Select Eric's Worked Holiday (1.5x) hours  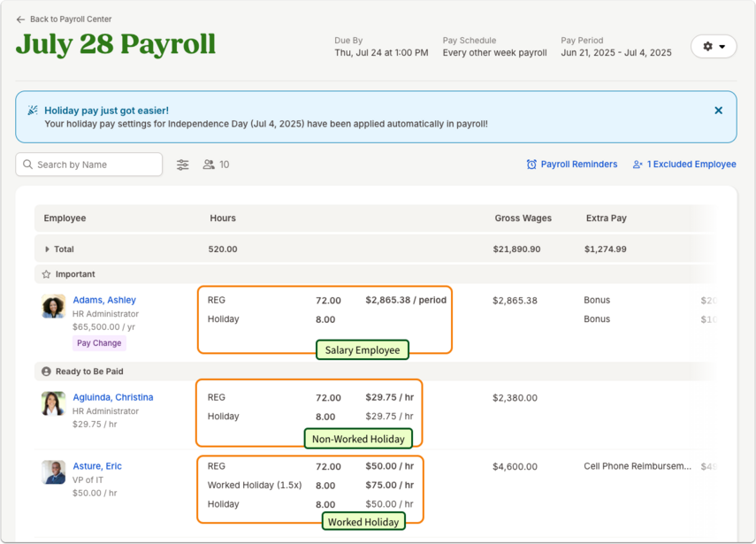[x=325, y=486]
